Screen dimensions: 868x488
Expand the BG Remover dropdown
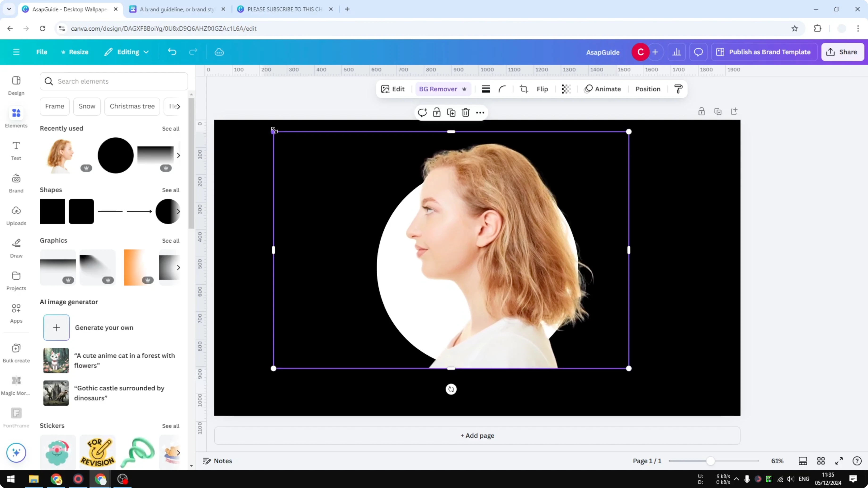point(465,89)
